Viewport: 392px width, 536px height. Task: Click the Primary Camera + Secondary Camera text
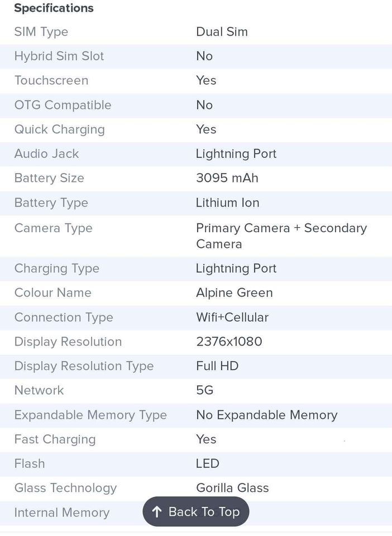point(281,236)
